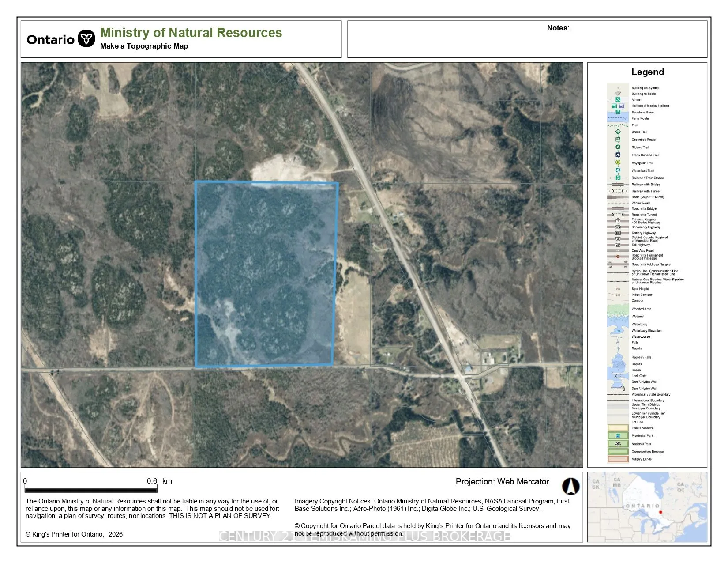Select the Primary Highway shield symbol
728x563 pixels.
coord(618,220)
